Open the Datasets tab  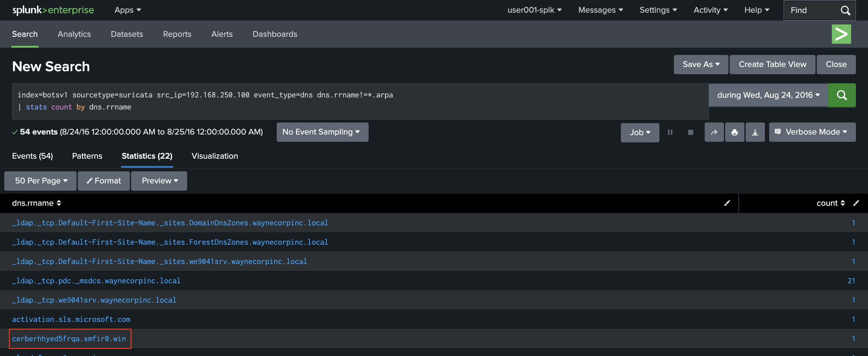tap(127, 34)
